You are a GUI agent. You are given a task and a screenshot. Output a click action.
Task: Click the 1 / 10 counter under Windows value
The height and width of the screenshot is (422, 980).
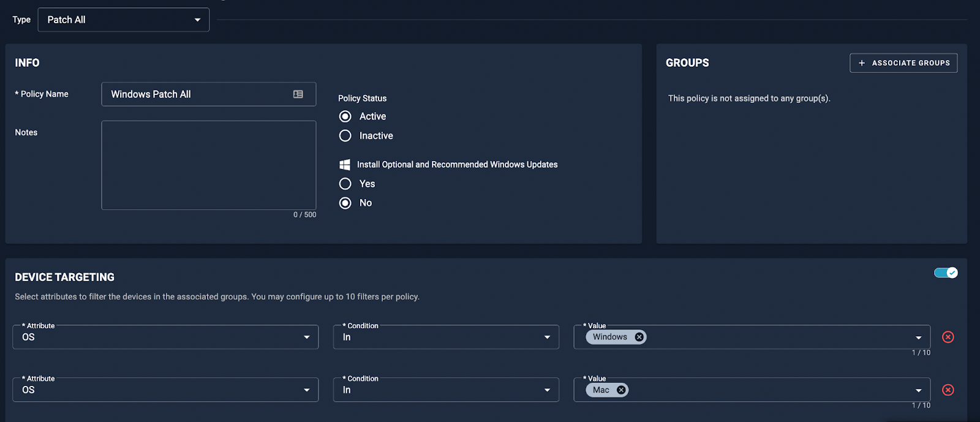click(x=921, y=353)
